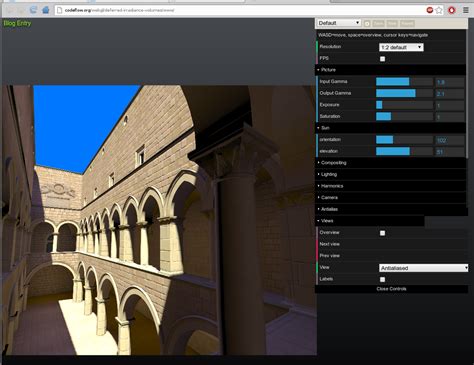Adjust the Exposure slider
Viewport: 474px width, 365px height.
pos(405,105)
